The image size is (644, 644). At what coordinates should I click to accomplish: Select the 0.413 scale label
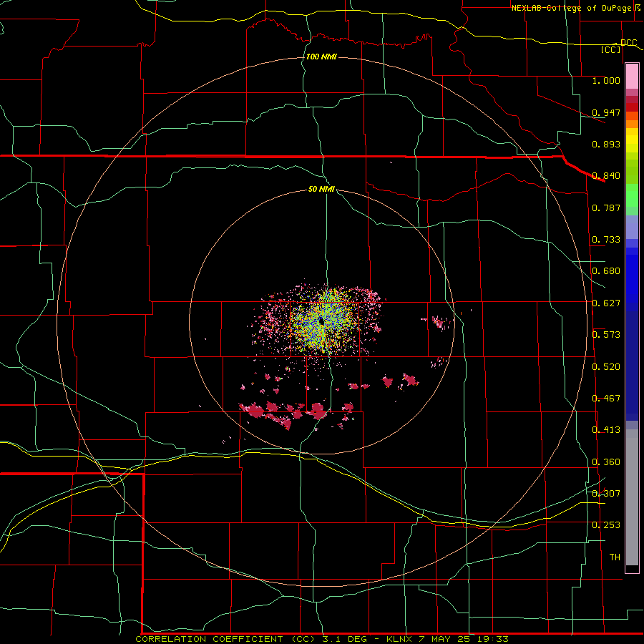(606, 430)
